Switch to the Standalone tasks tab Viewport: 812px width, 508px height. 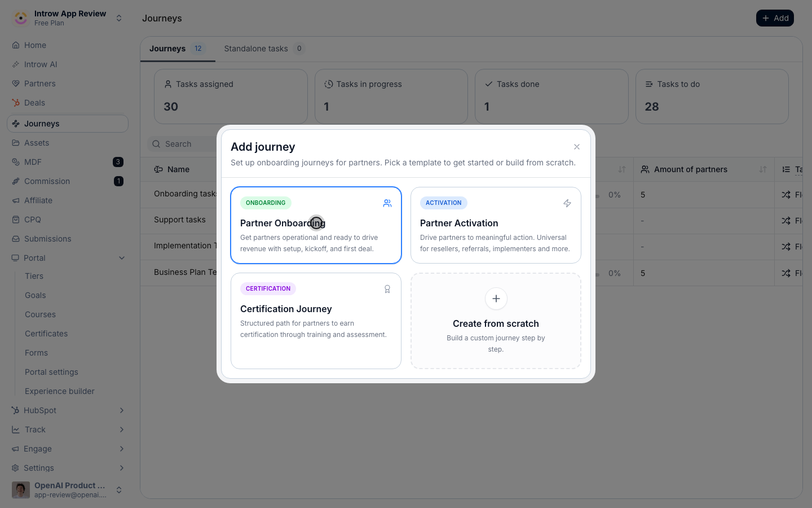(264, 49)
